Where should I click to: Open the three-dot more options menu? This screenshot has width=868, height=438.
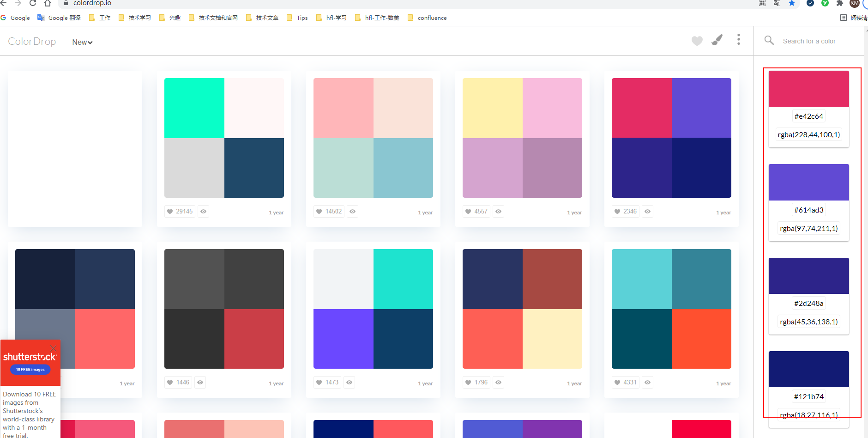pyautogui.click(x=739, y=40)
